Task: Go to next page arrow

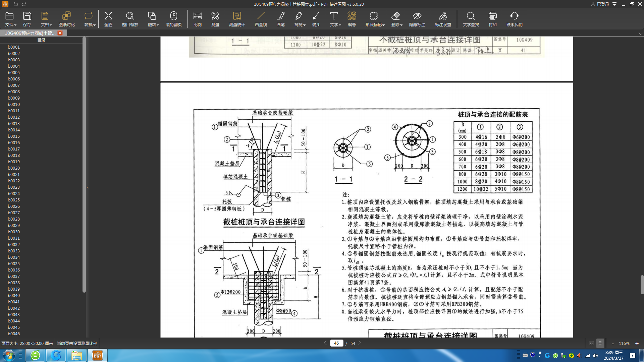Action: (360, 343)
